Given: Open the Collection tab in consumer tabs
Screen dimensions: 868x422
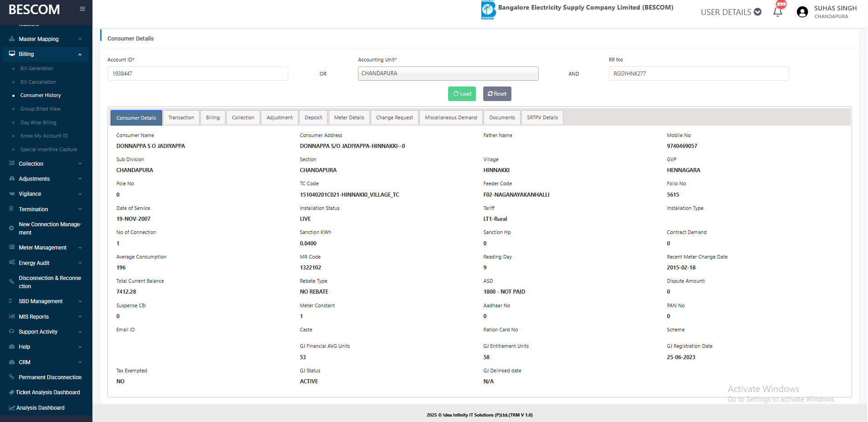Looking at the screenshot, I should (243, 117).
